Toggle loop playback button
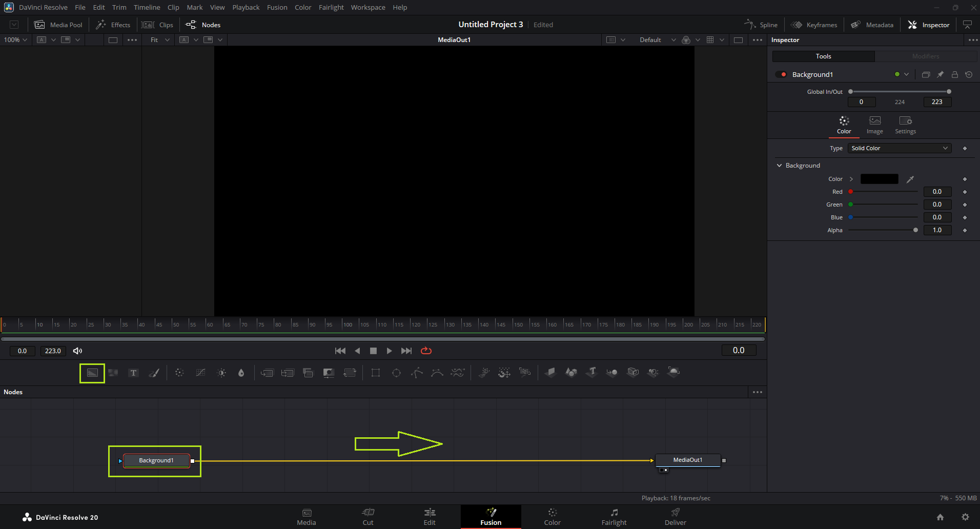The height and width of the screenshot is (529, 980). [x=426, y=351]
